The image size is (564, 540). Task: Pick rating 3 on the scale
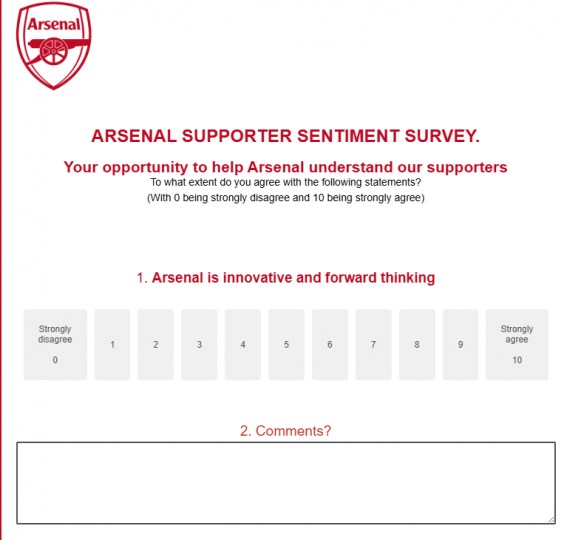199,344
